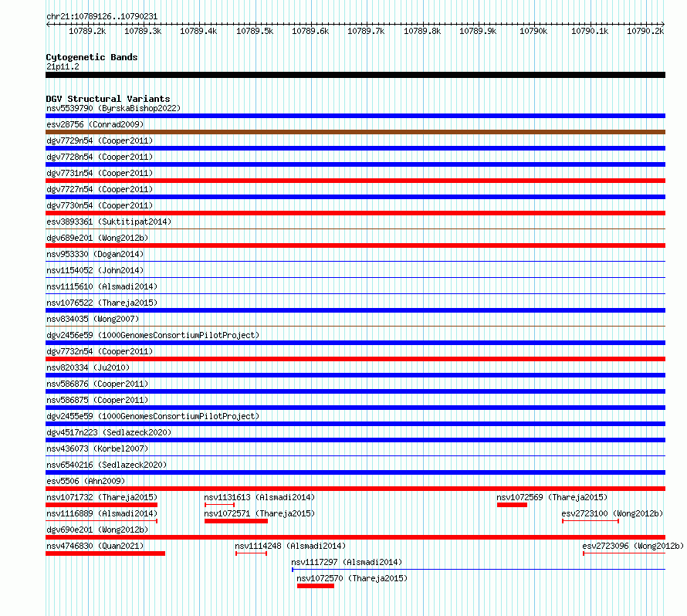This screenshot has width=687, height=616.
Task: Click esv5506 (Ahn2009) label
Action: point(86,481)
